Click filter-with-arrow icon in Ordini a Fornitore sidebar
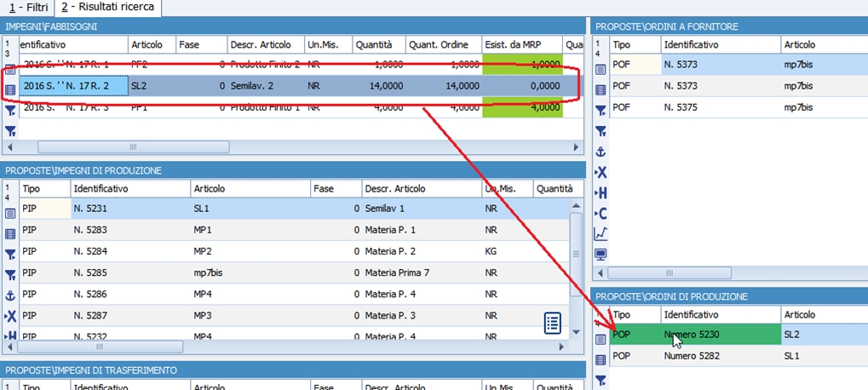868x390 pixels. (x=601, y=111)
